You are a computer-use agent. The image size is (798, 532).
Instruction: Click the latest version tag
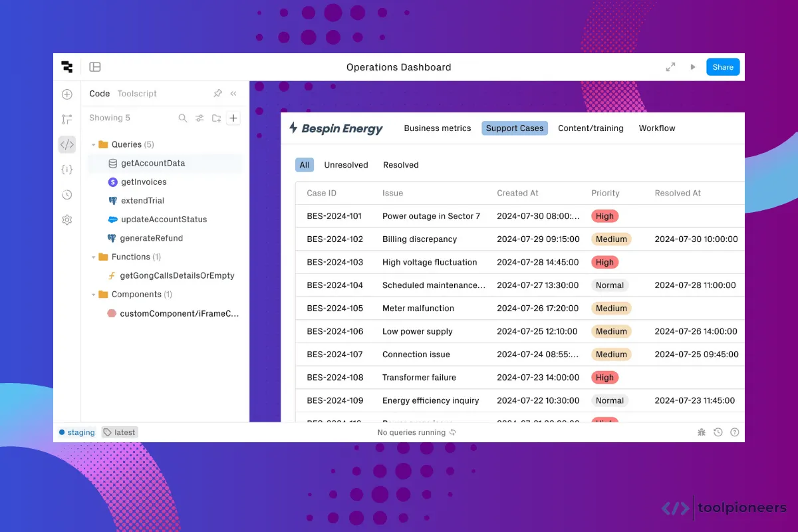(120, 432)
